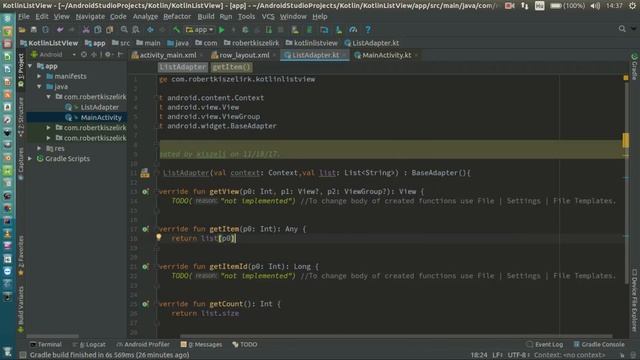This screenshot has width=640, height=360.
Task: Expand the manifests folder
Action: click(x=39, y=76)
